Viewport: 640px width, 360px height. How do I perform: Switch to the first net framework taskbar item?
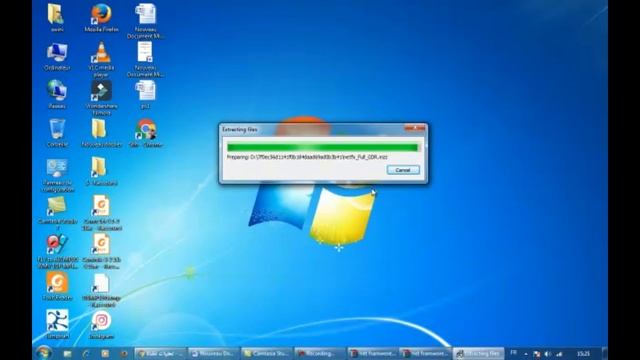372,353
